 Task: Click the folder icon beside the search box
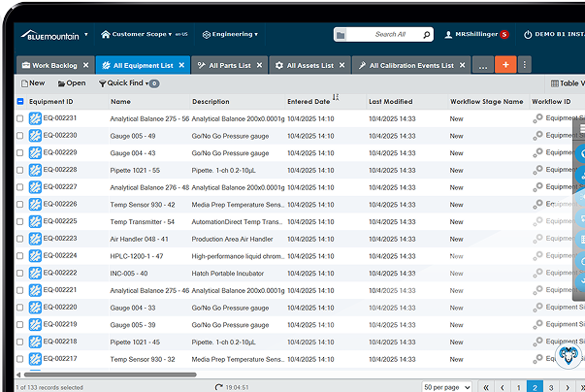coord(341,35)
